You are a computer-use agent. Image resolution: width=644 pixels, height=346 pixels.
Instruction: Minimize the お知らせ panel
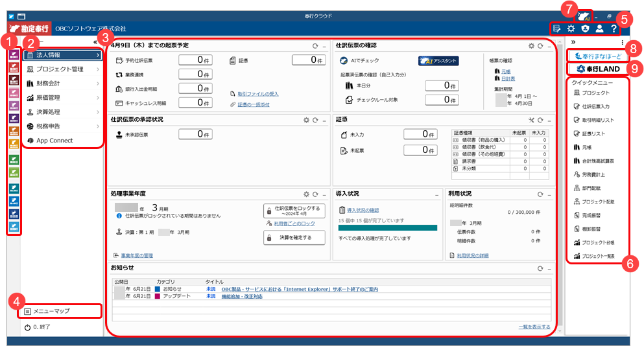[x=549, y=270]
